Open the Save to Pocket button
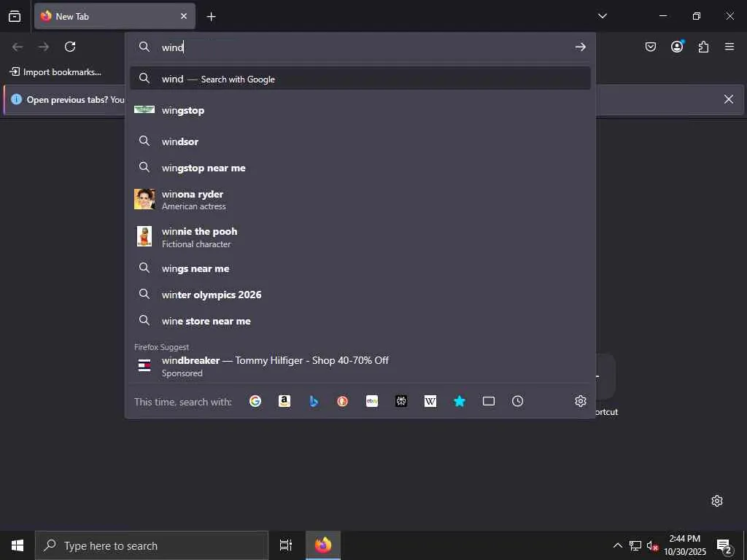Screen dimensions: 747x560 click(x=651, y=47)
